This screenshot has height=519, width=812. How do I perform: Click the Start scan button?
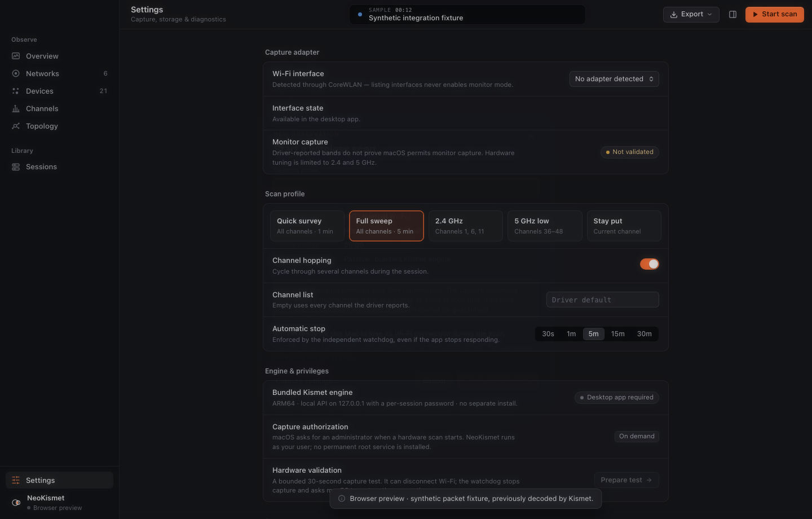pyautogui.click(x=775, y=15)
